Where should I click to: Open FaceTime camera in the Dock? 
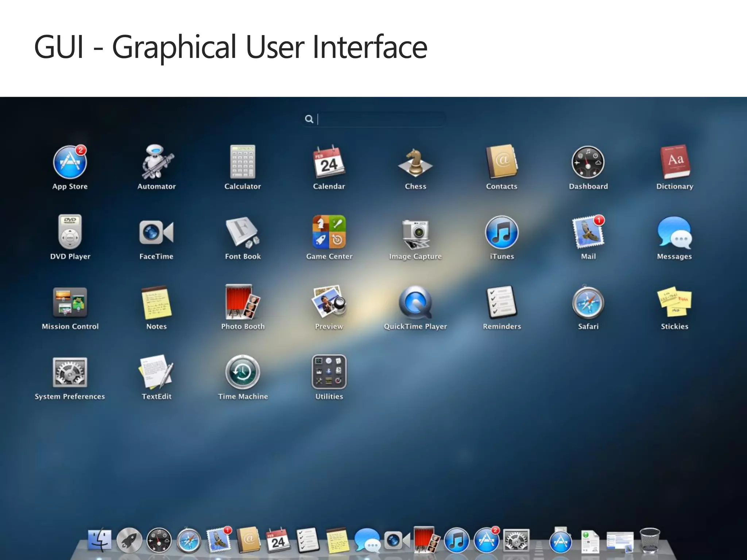[x=397, y=540]
